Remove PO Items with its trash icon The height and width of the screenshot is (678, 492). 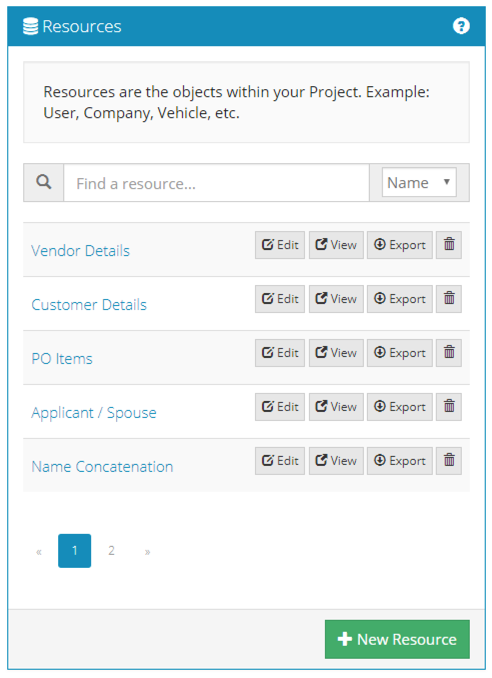(x=449, y=353)
